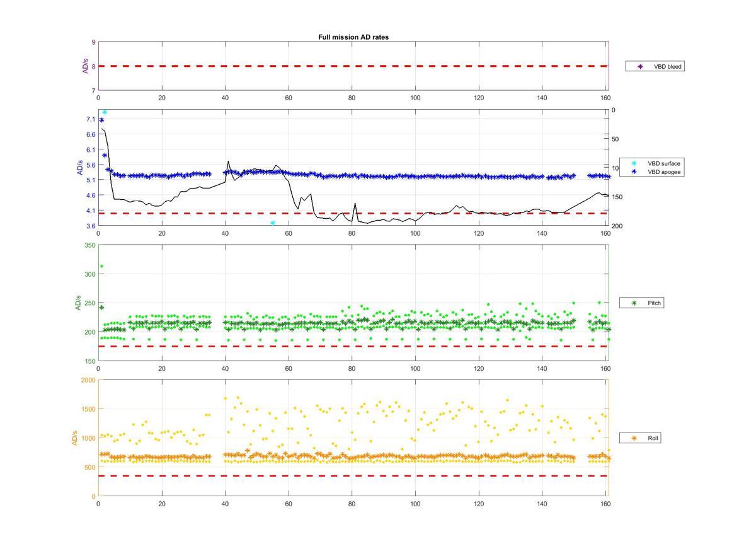
Task: Click the 7.1 tick on VBD plot axis
Action: click(91, 119)
